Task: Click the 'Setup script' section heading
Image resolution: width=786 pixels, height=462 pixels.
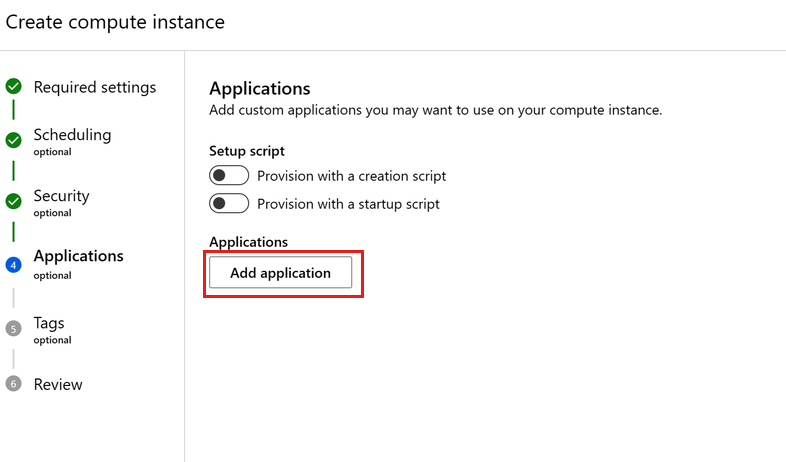Action: (x=247, y=151)
